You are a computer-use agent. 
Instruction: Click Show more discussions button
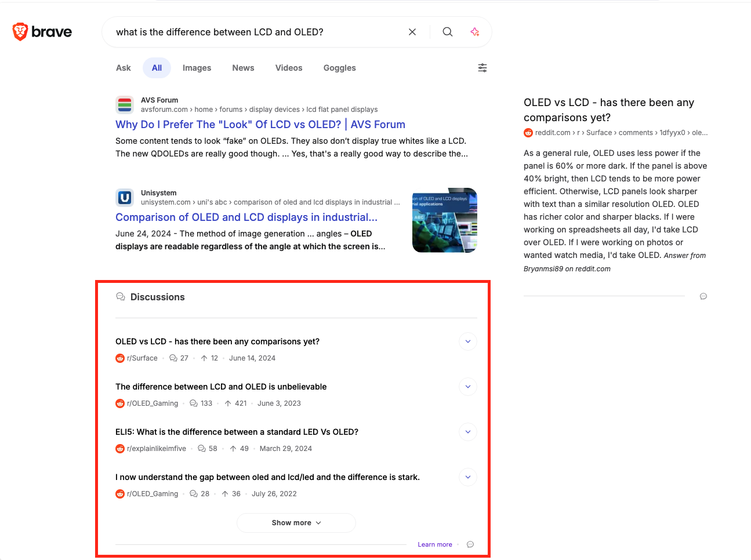coord(296,523)
